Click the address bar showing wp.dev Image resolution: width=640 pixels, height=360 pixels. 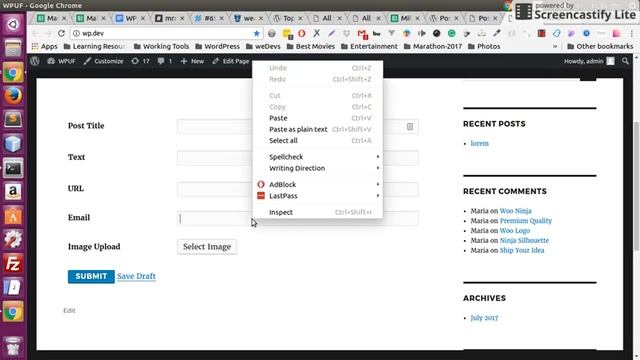166,33
